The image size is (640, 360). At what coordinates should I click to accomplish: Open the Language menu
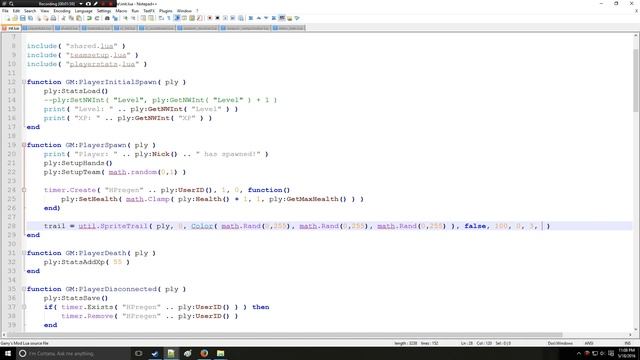tap(84, 11)
